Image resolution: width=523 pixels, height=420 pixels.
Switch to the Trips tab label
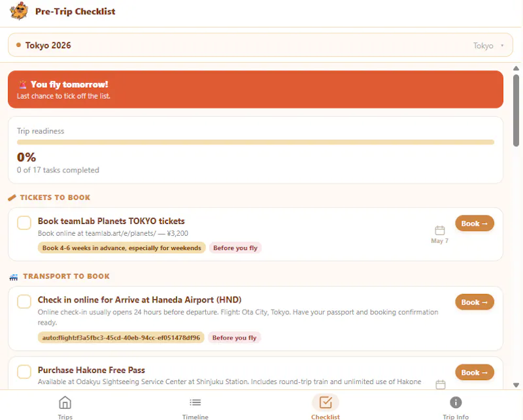[65, 417]
